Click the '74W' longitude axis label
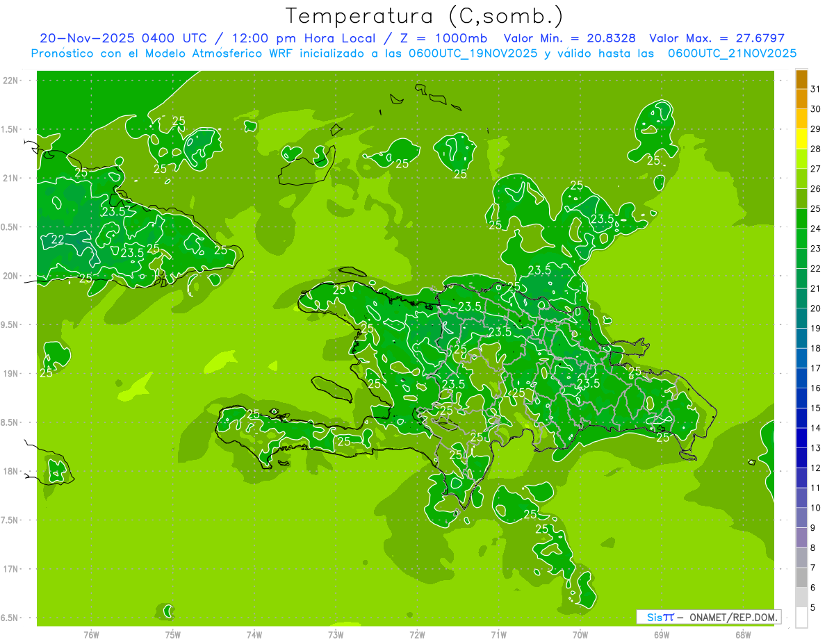Image resolution: width=834 pixels, height=644 pixels. (x=254, y=635)
